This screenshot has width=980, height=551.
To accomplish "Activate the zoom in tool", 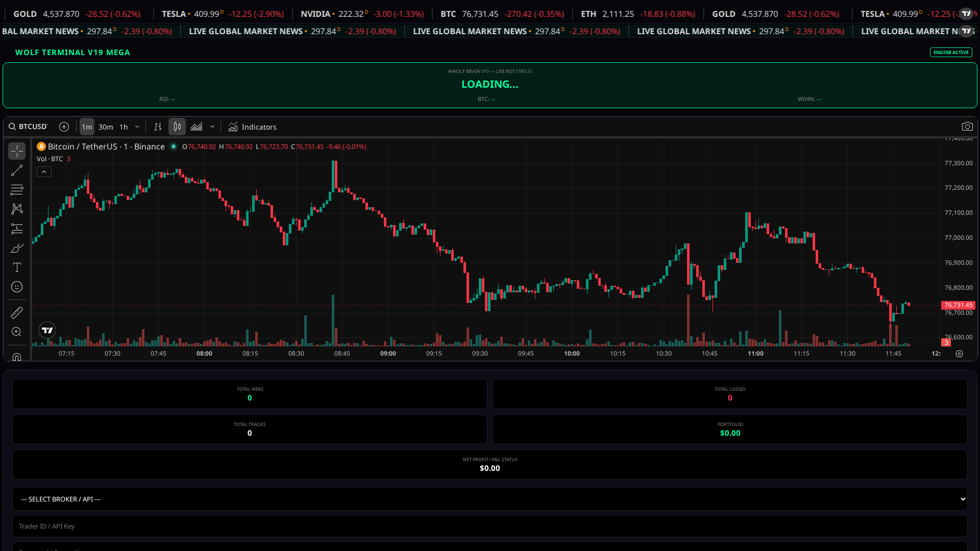I will click(17, 332).
